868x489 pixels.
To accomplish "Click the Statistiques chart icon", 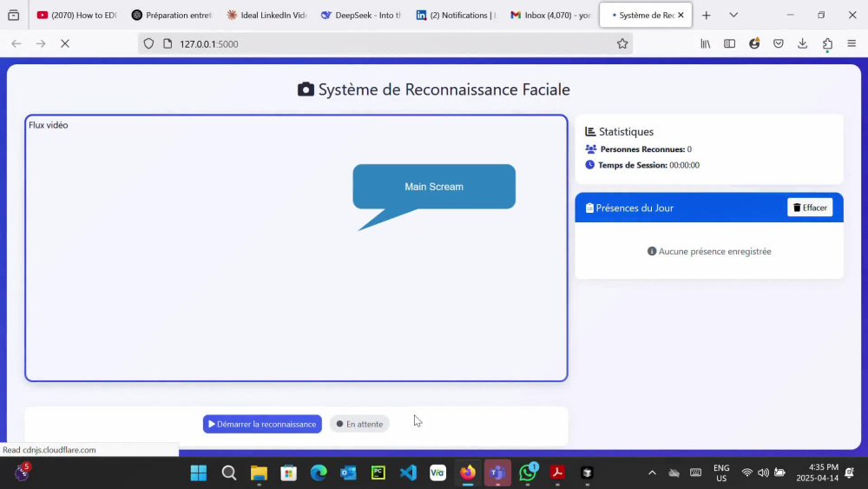I will pos(590,131).
